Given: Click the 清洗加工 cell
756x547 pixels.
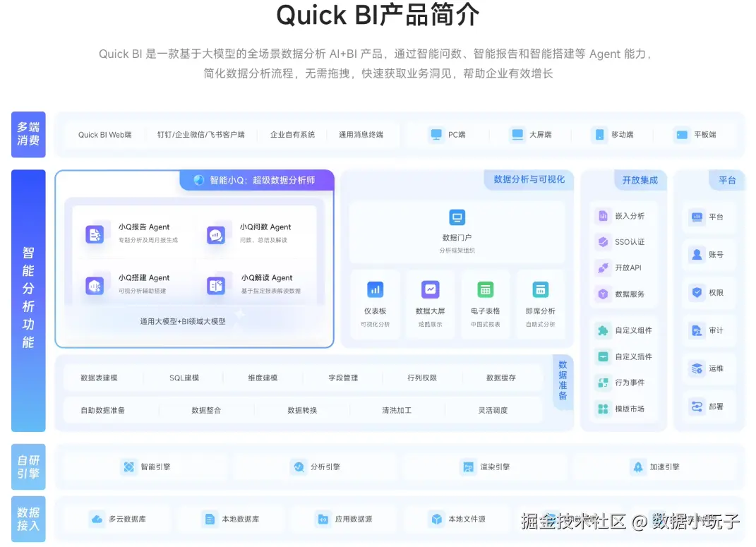Looking at the screenshot, I should 397,410.
